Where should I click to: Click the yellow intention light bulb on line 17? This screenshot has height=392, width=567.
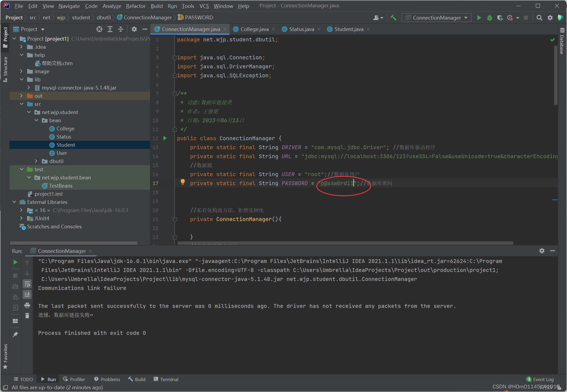pos(183,182)
